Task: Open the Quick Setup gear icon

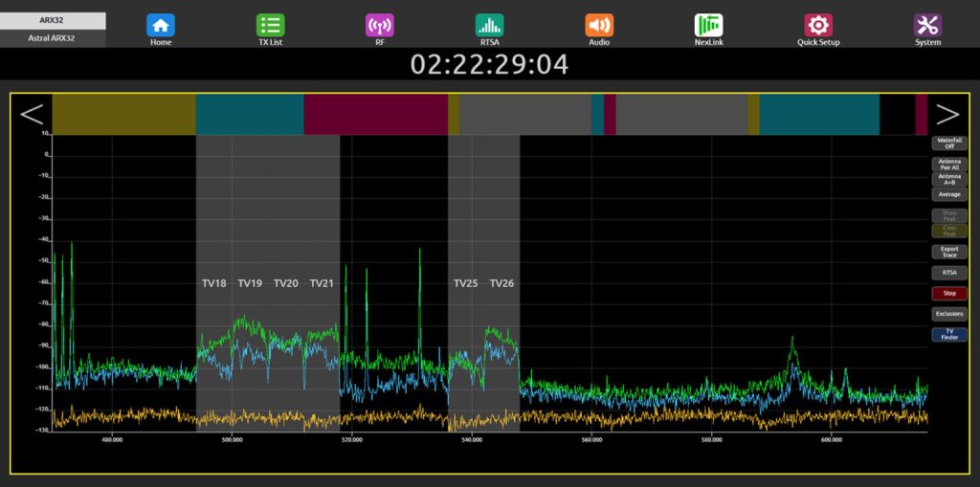Action: [x=818, y=26]
